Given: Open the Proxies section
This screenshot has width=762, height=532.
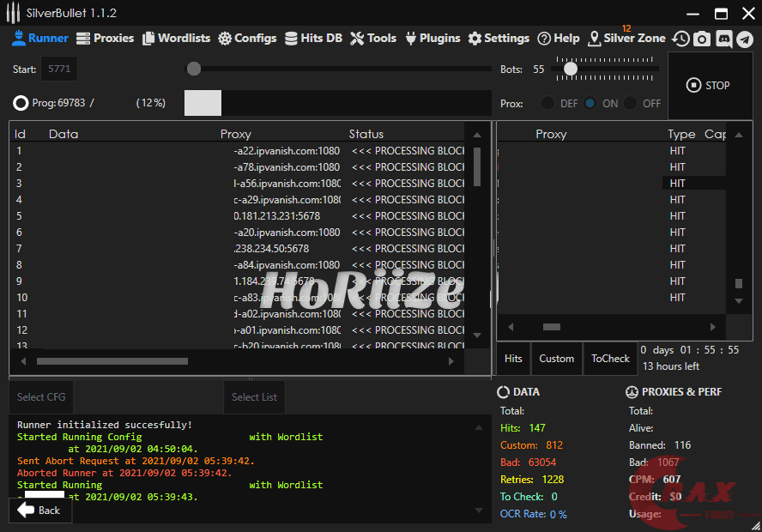Looking at the screenshot, I should tap(106, 38).
